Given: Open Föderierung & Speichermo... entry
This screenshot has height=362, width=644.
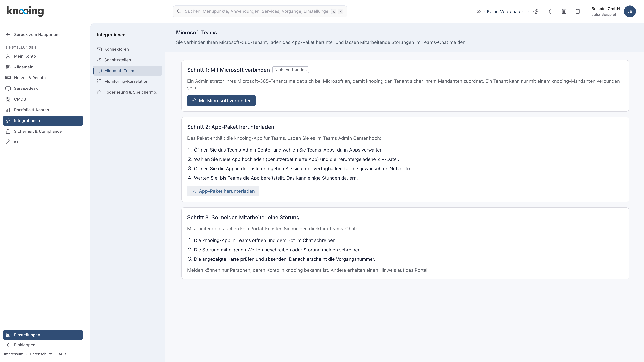Looking at the screenshot, I should pos(128,92).
